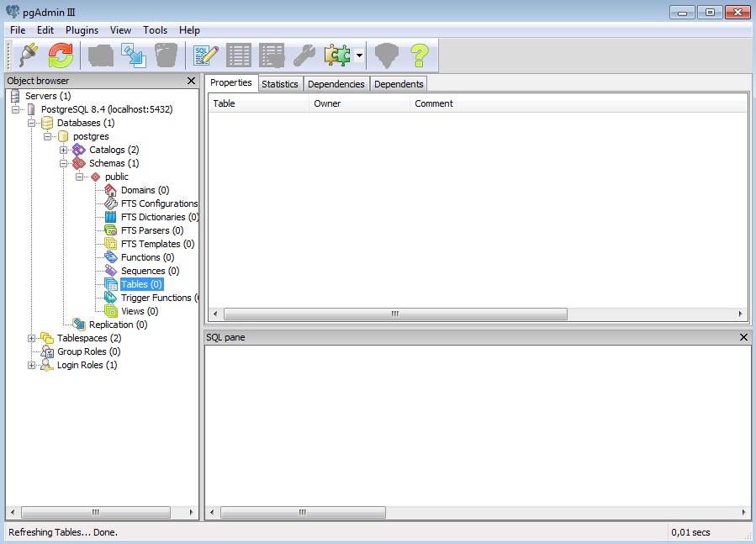Click the Replication node icon
Screen dimensions: 756x544
tap(78, 325)
